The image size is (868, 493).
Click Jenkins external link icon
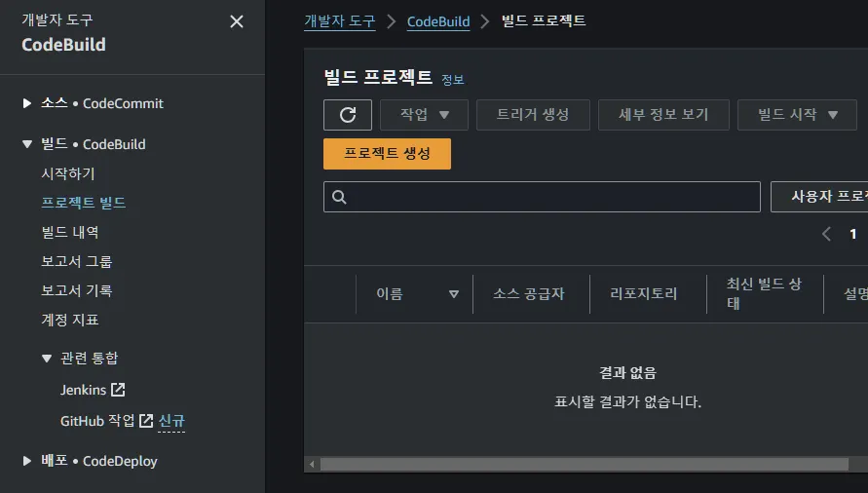[118, 390]
